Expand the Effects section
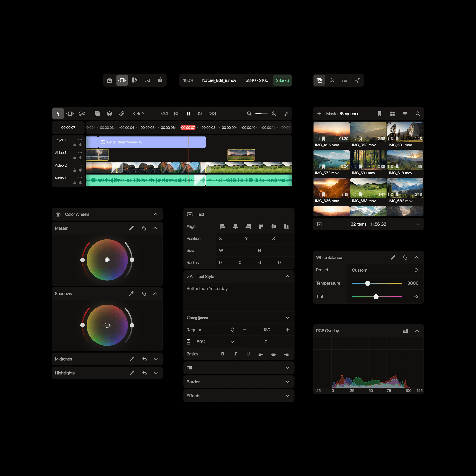Image resolution: width=476 pixels, height=476 pixels. click(x=287, y=396)
